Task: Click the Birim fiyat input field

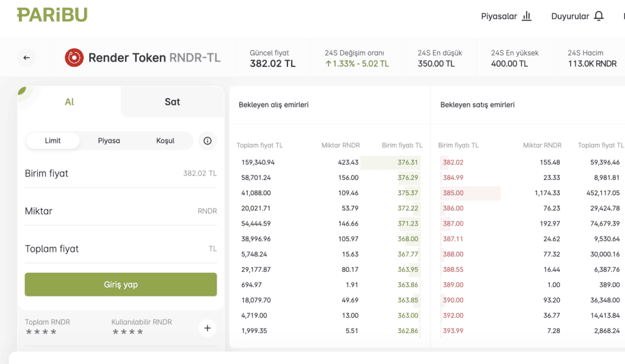Action: 121,174
